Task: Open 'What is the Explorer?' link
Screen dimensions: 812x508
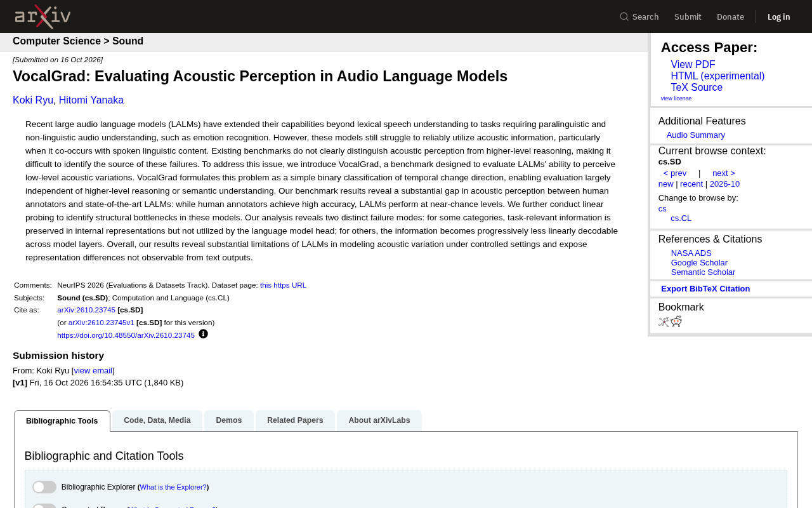Action: [173, 487]
